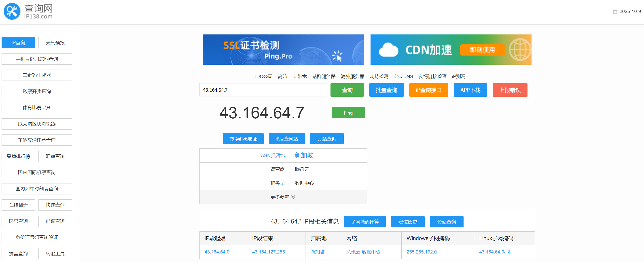Screen dimensions: 644x262
Task: Click the iP138 wrench logo icon
Action: pyautogui.click(x=12, y=11)
